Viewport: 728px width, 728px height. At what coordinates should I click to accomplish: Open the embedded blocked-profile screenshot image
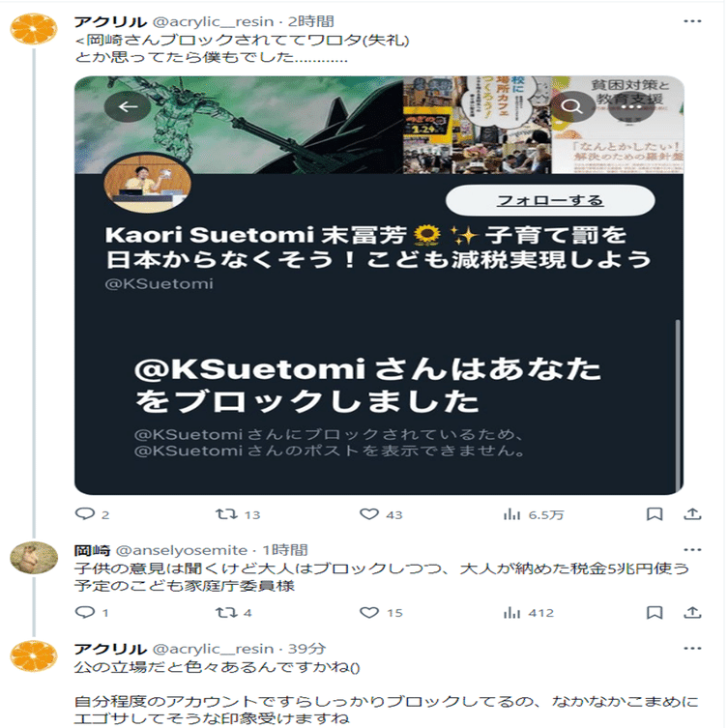tap(379, 285)
